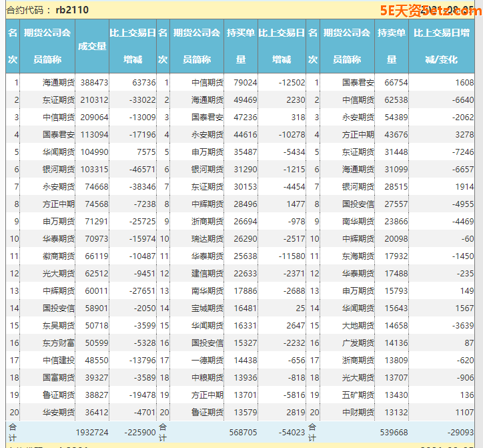Screen dimensions: 483x448
Task: Click the 持买单量 column header
Action: pyautogui.click(x=240, y=46)
